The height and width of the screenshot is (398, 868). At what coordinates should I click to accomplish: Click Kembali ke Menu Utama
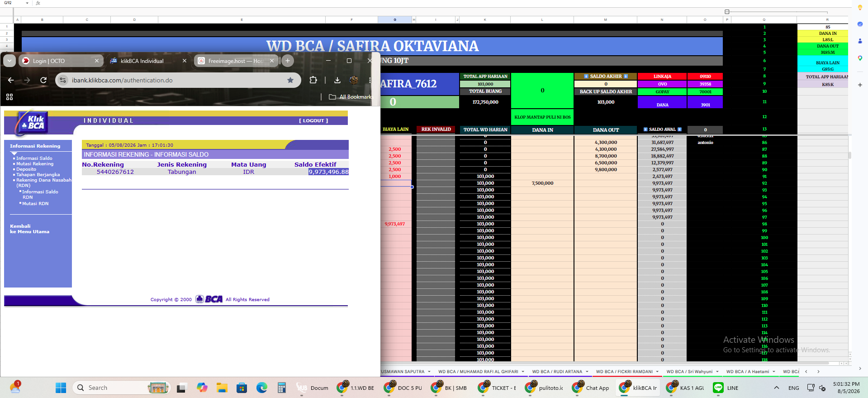[30, 229]
